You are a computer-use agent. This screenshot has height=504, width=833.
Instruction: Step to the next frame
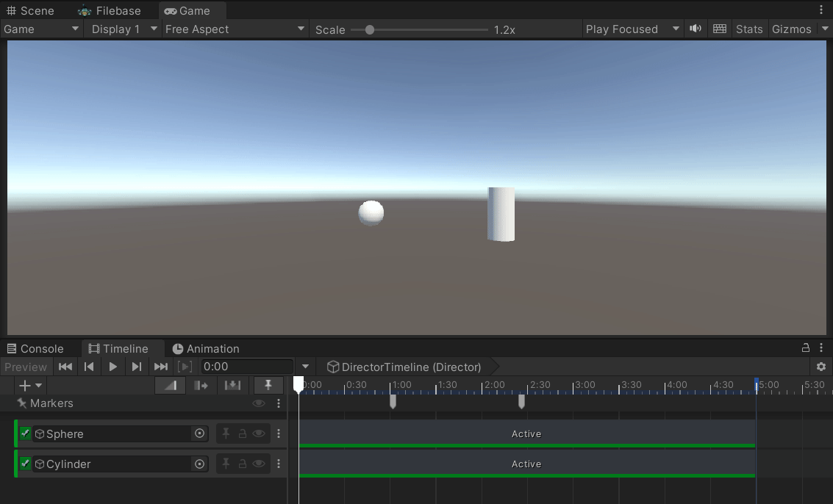click(137, 367)
